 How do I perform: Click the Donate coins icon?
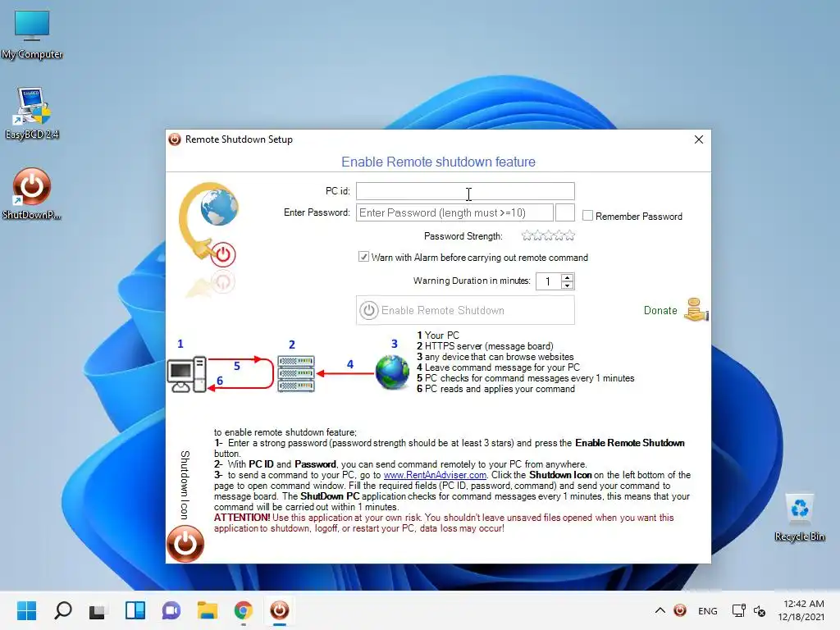pos(696,309)
